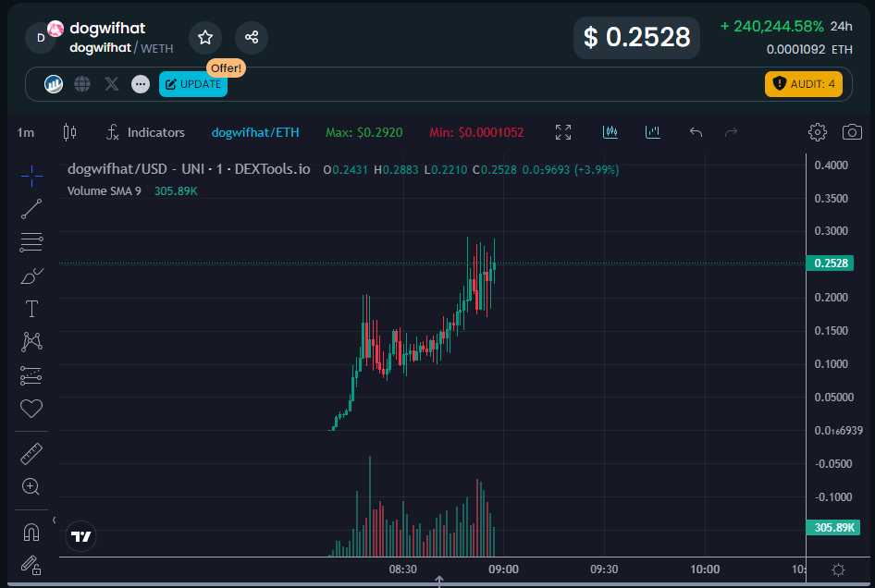
Task: Select the crosshair cursor tool
Action: tap(31, 176)
